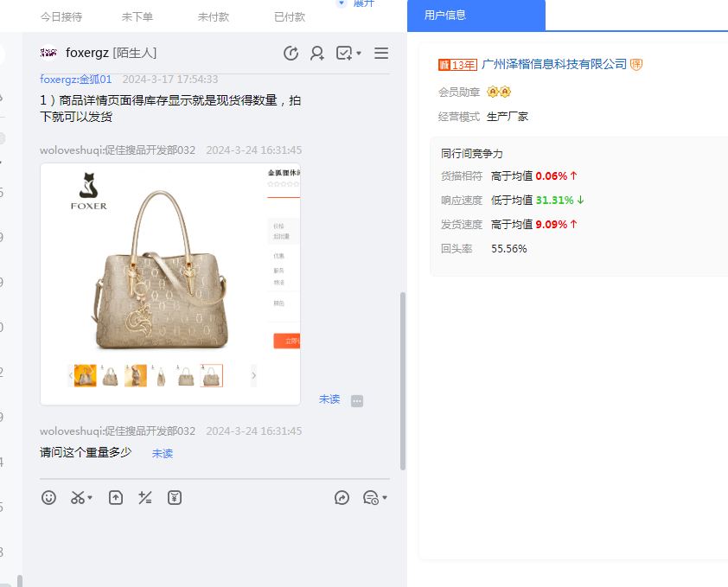
Task: Click the yen payment request icon
Action: click(175, 498)
